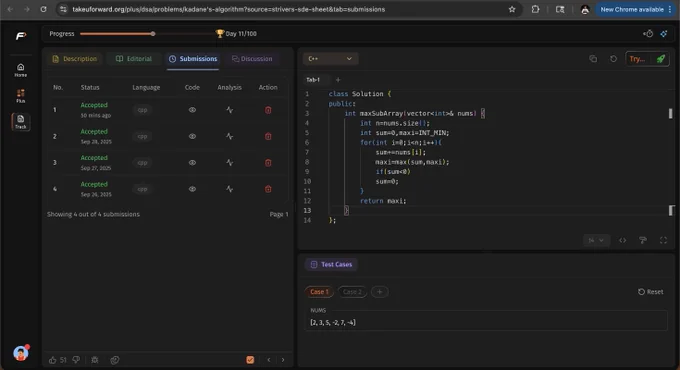
Task: Delete submission 4 with the trash icon
Action: pos(268,189)
